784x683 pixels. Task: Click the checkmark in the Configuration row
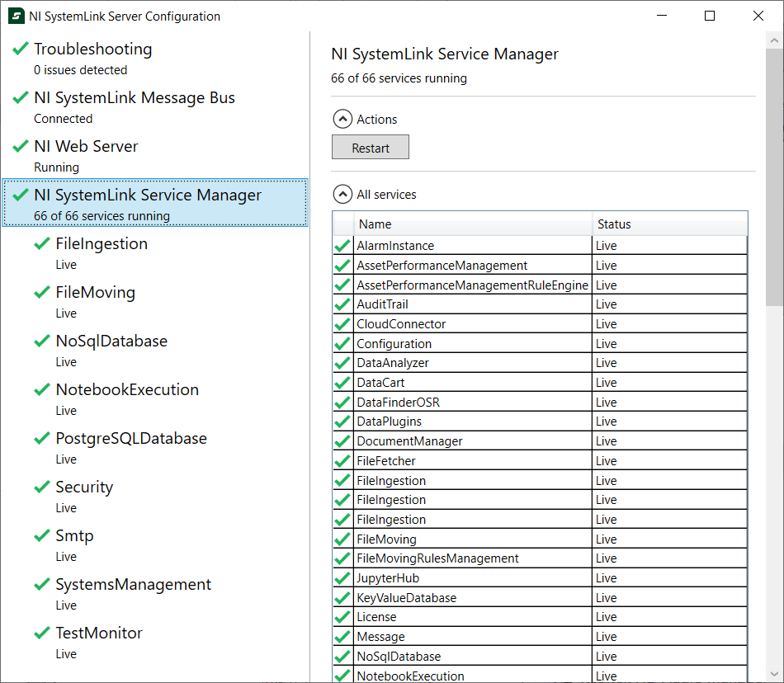(342, 344)
